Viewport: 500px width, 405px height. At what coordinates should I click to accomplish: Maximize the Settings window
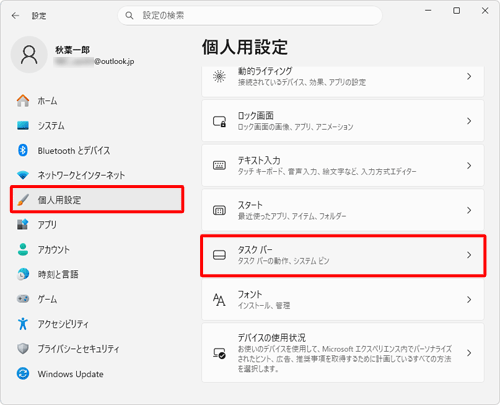click(x=457, y=11)
